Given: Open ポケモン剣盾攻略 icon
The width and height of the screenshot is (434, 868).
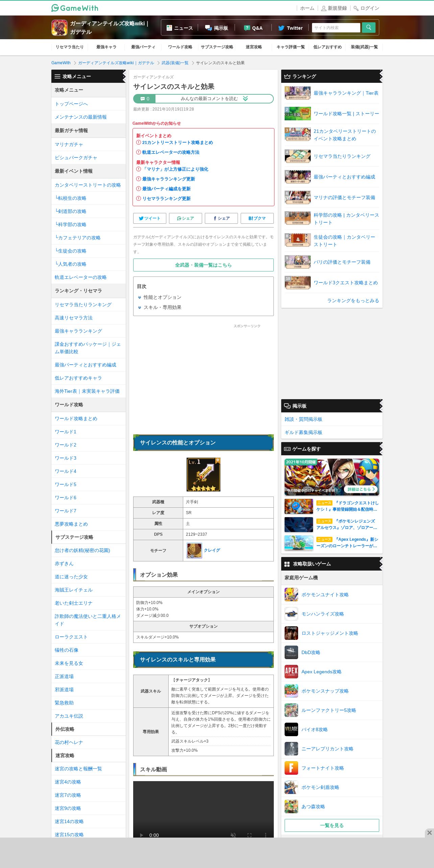Looking at the screenshot, I should [x=291, y=787].
